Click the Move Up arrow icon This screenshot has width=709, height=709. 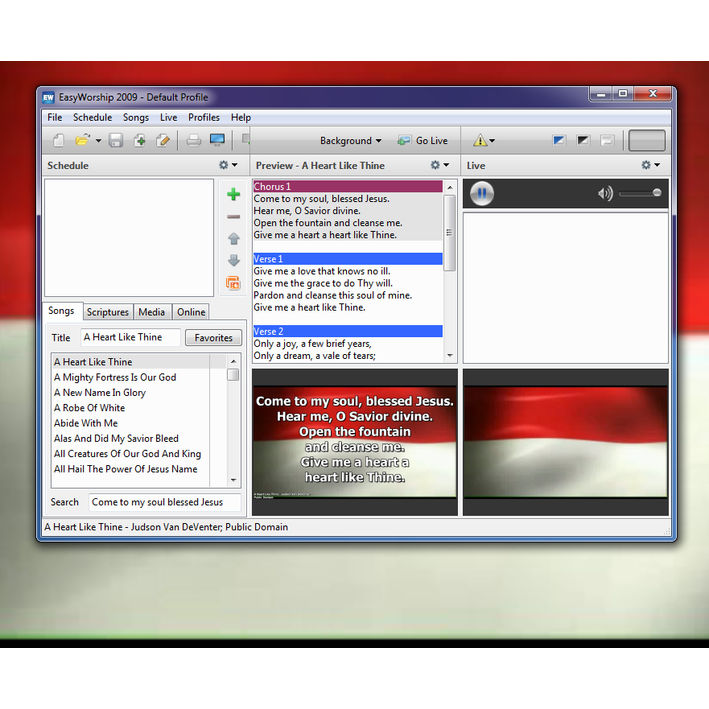tap(233, 238)
